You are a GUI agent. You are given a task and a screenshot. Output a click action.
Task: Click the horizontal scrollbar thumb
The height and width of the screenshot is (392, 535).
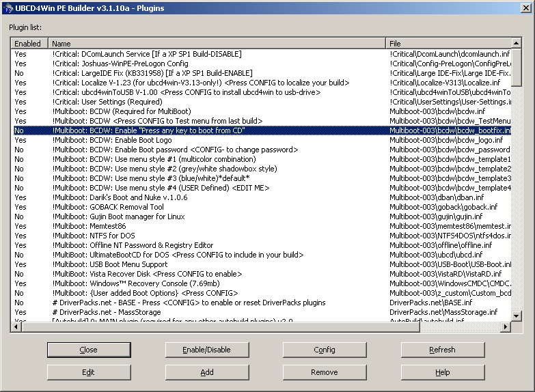click(x=221, y=327)
